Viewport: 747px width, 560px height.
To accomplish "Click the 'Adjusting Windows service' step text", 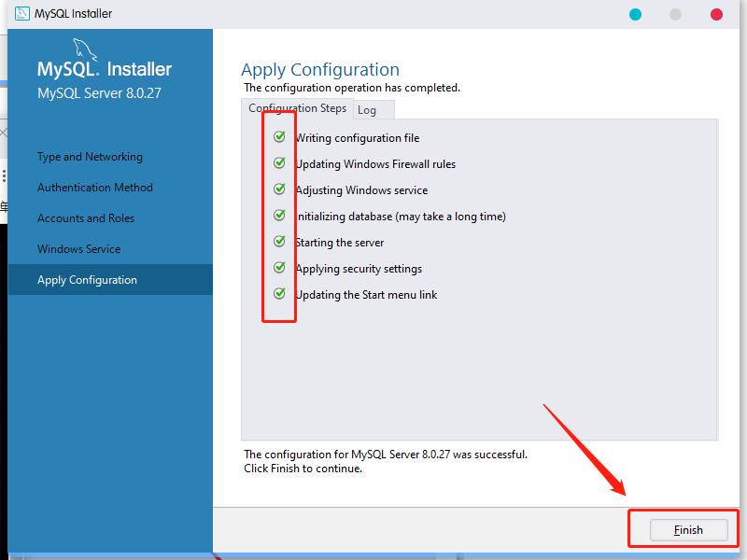I will pyautogui.click(x=361, y=190).
